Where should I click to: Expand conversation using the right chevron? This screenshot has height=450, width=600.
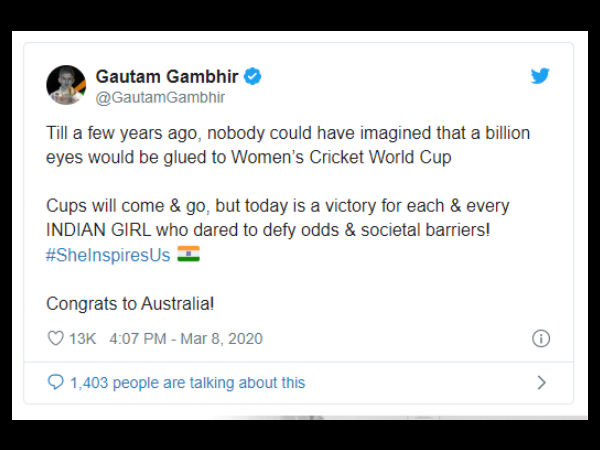coord(541,382)
